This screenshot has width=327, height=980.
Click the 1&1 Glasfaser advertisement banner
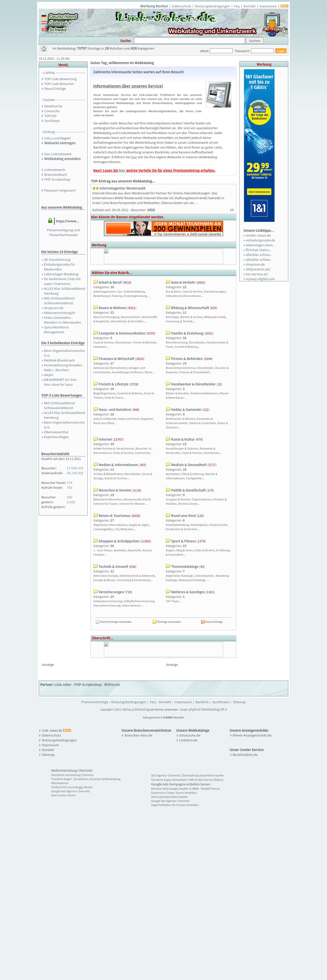pos(259,145)
